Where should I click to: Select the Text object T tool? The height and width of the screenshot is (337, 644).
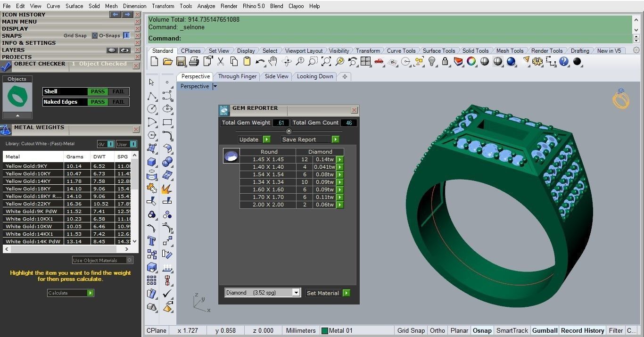(x=151, y=241)
